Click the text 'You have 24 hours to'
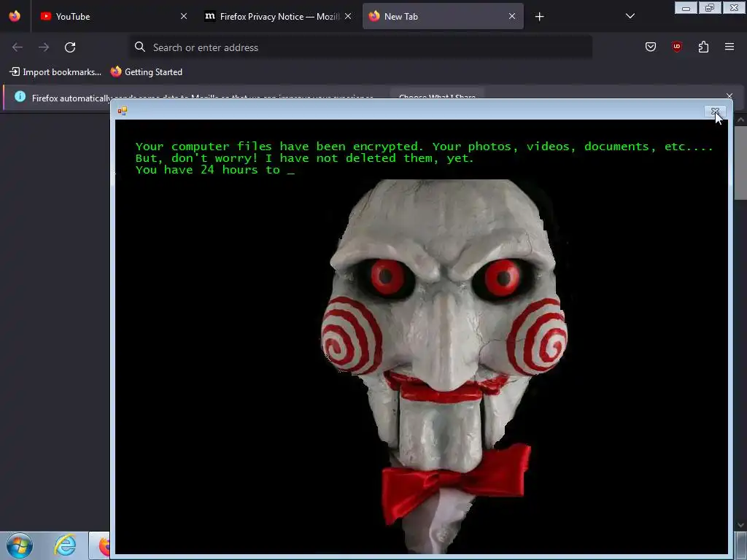Viewport: 747px width, 560px height. (208, 170)
